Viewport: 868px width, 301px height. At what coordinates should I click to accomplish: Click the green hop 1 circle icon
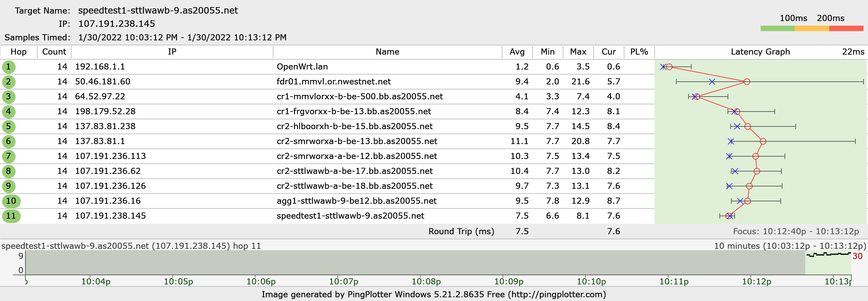[x=8, y=67]
